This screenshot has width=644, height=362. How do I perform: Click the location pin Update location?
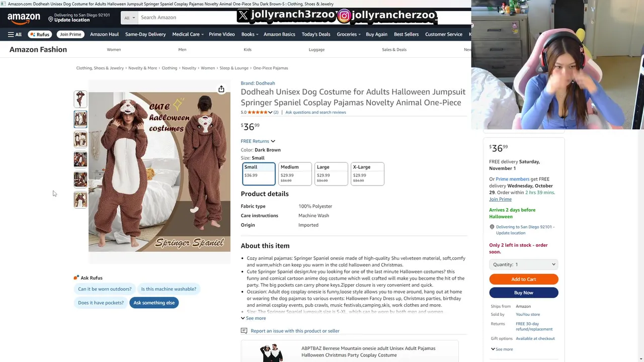click(x=79, y=18)
